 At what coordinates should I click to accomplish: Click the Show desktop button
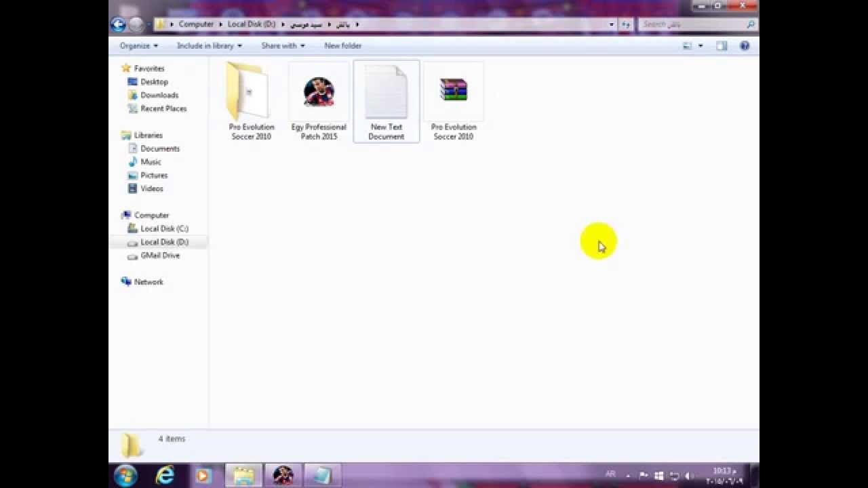point(754,475)
